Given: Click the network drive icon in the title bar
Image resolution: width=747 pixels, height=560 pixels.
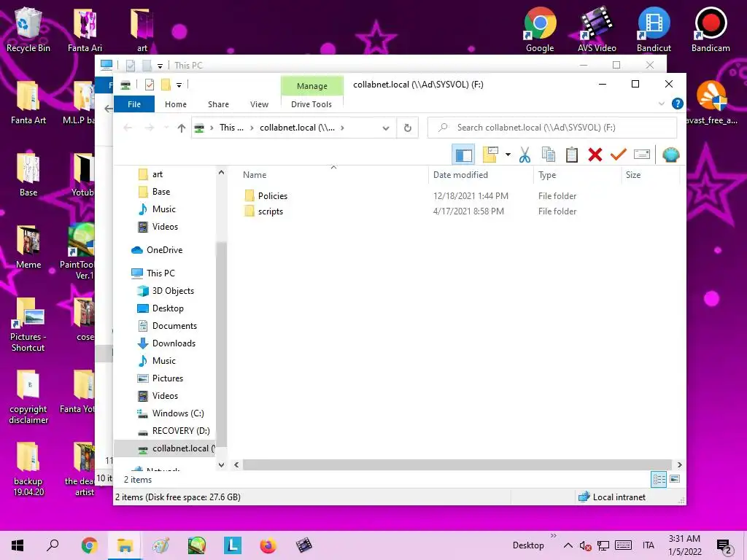Looking at the screenshot, I should [125, 85].
